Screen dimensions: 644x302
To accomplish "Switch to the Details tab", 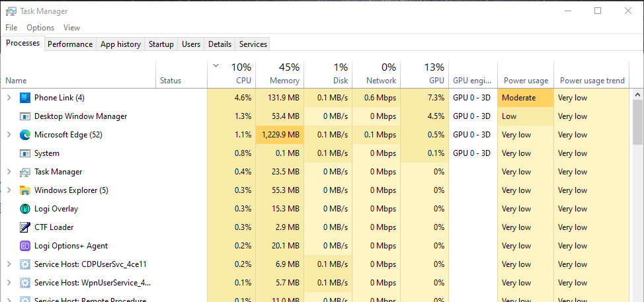I will click(x=220, y=44).
